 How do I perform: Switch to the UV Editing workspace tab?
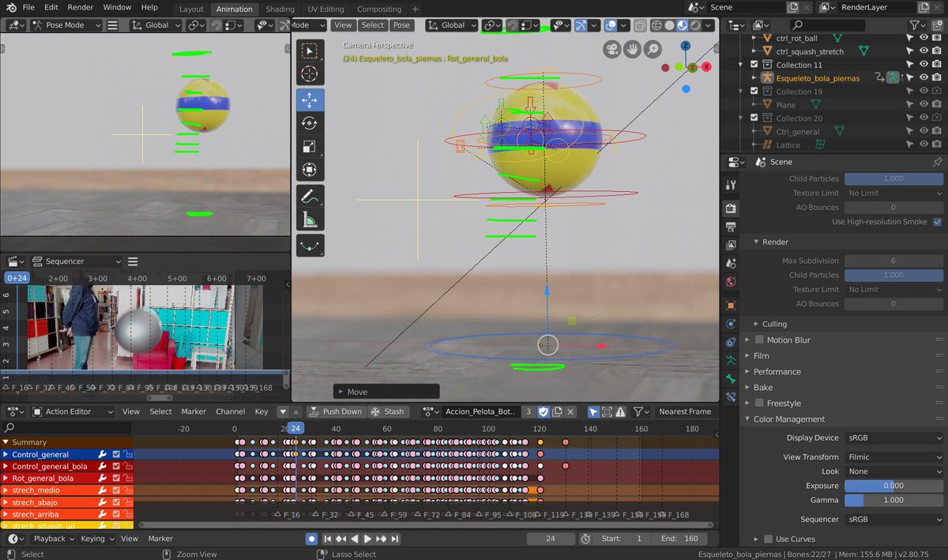coord(325,9)
